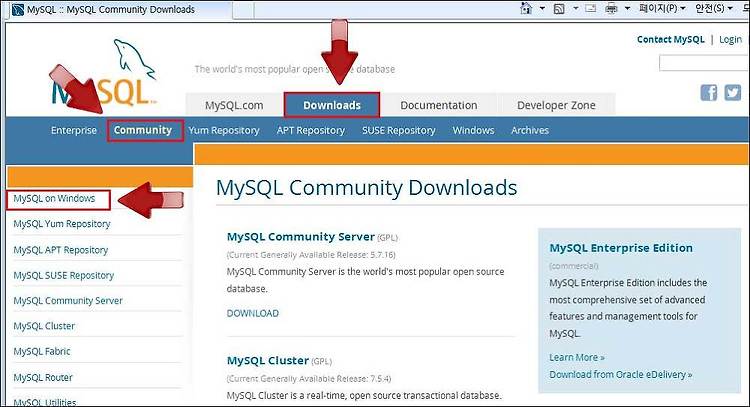Open Yum Repository in the submenu

(223, 130)
